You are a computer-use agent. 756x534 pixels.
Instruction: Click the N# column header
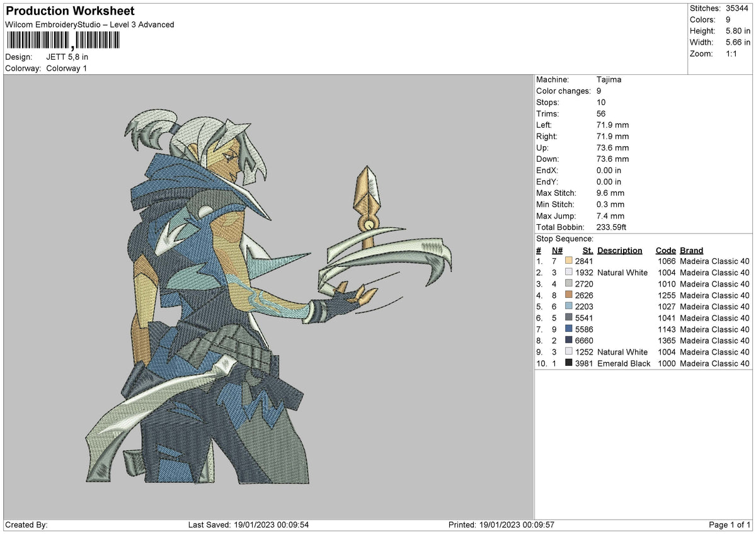coord(557,251)
